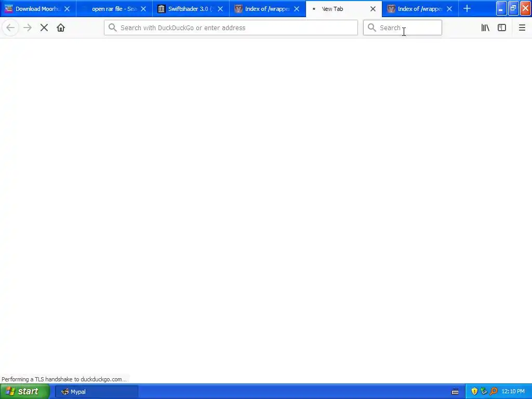This screenshot has height=399, width=532.
Task: Toggle the sidebar view icon
Action: pos(502,28)
